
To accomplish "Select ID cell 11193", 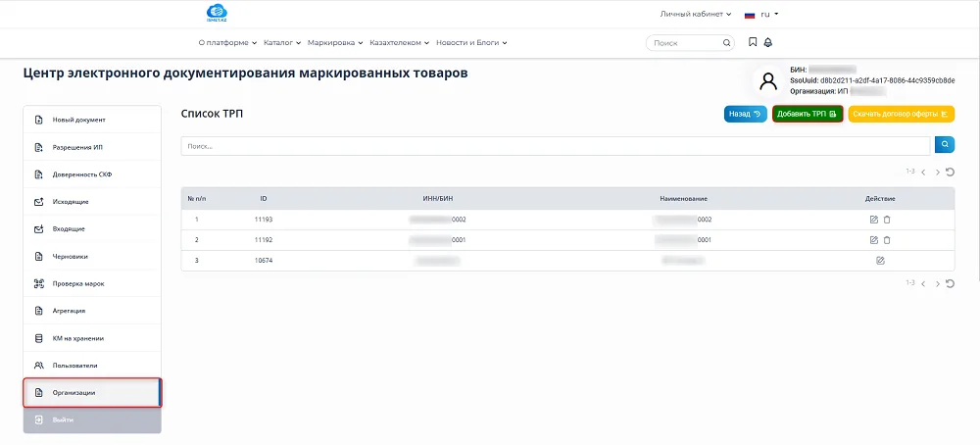I will point(264,220).
